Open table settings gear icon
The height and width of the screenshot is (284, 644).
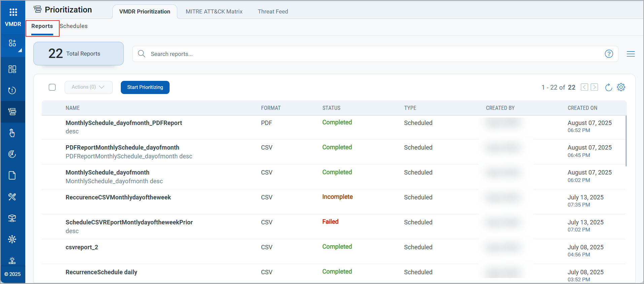[x=621, y=87]
